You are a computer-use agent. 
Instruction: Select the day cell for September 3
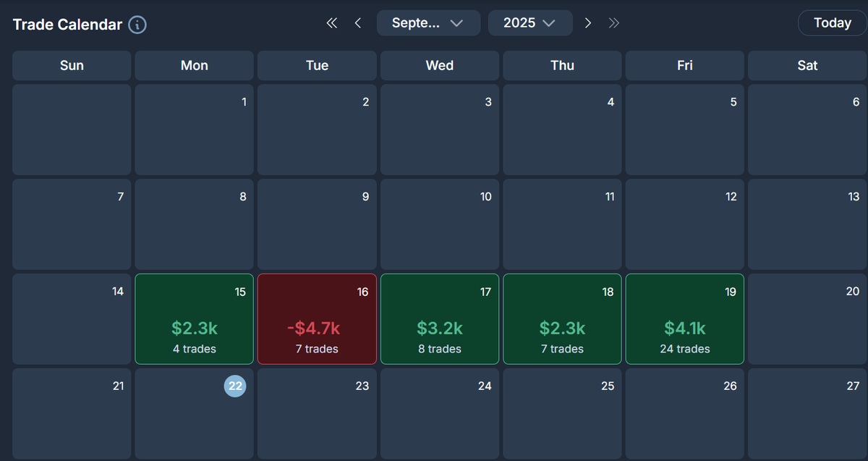tap(440, 130)
